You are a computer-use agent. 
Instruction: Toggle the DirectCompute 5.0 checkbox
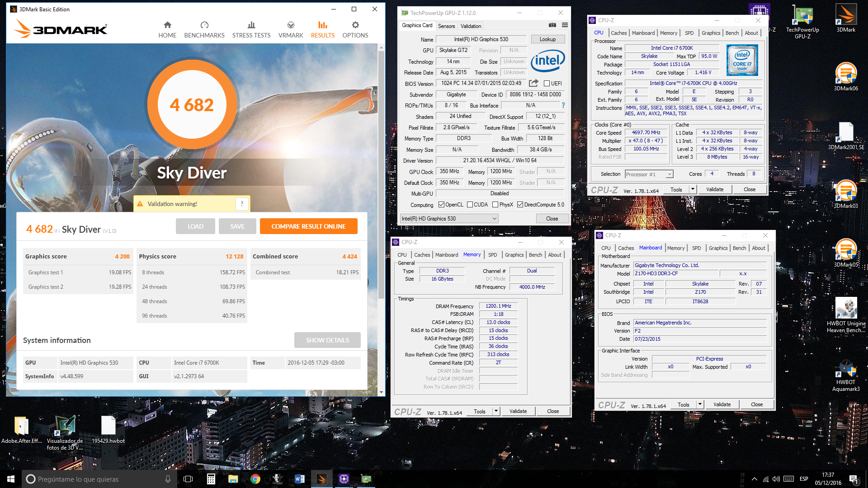click(520, 205)
